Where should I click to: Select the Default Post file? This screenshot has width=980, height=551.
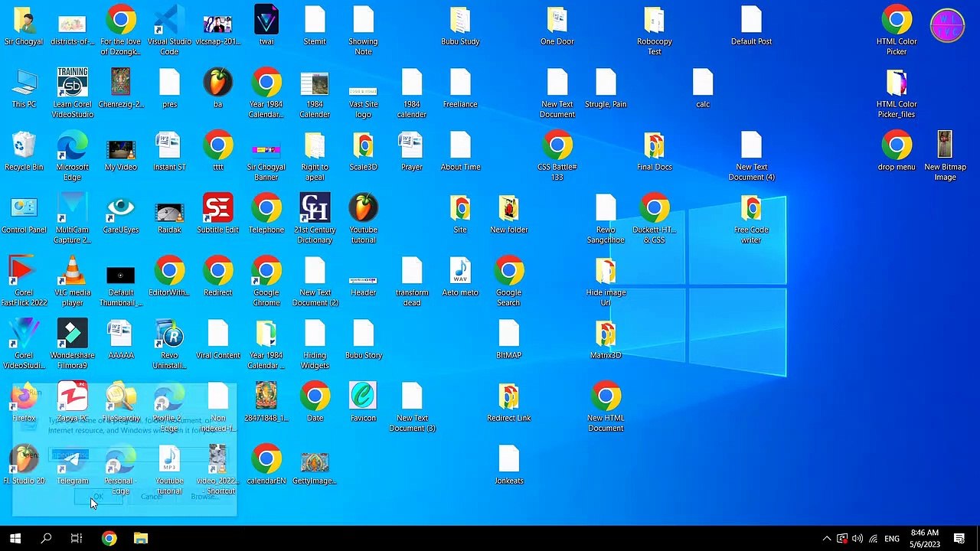751,25
